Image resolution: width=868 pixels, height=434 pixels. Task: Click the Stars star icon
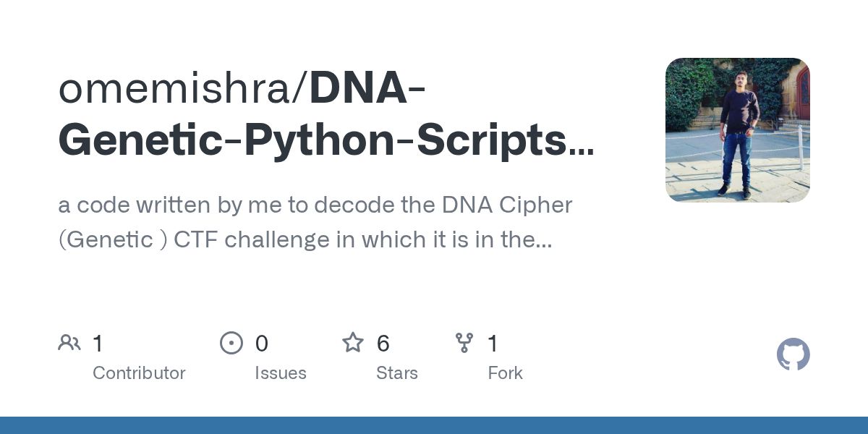353,343
